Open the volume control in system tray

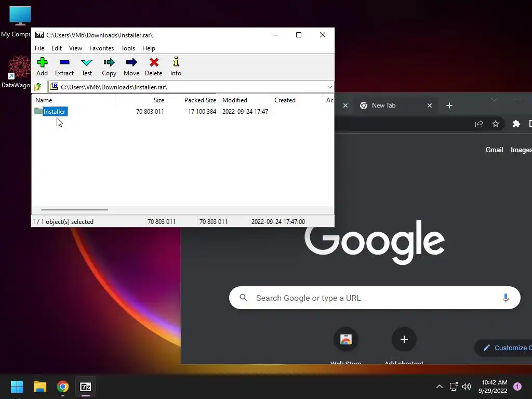[467, 387]
